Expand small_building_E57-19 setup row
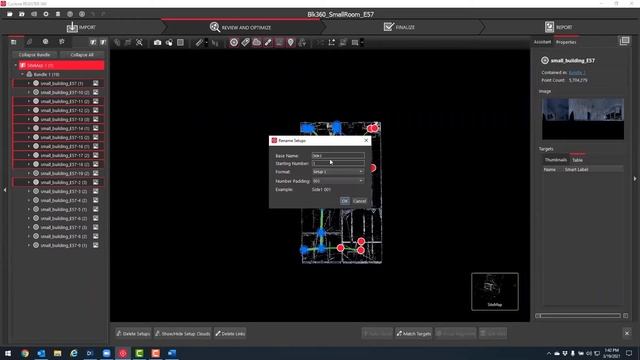The width and height of the screenshot is (640, 360). coord(29,173)
